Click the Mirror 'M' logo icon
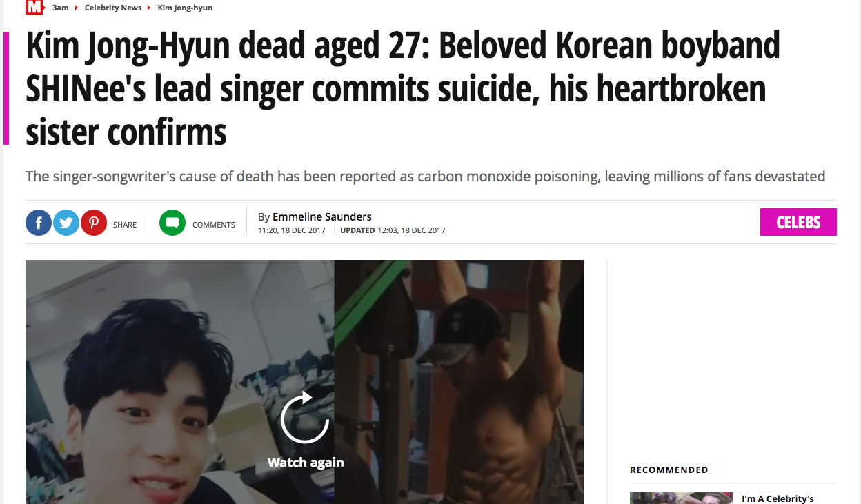 click(x=34, y=8)
